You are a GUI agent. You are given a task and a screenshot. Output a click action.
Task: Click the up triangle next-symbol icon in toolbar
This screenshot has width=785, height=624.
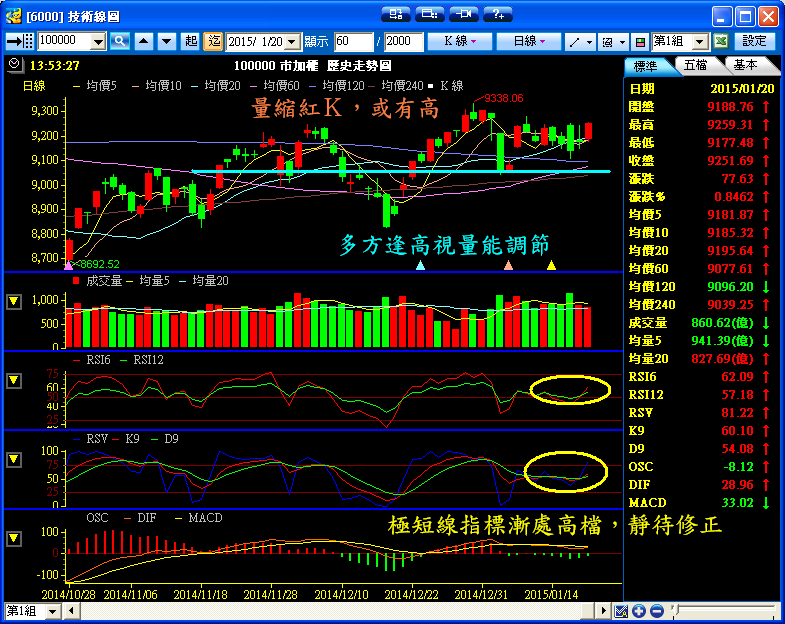(x=144, y=41)
